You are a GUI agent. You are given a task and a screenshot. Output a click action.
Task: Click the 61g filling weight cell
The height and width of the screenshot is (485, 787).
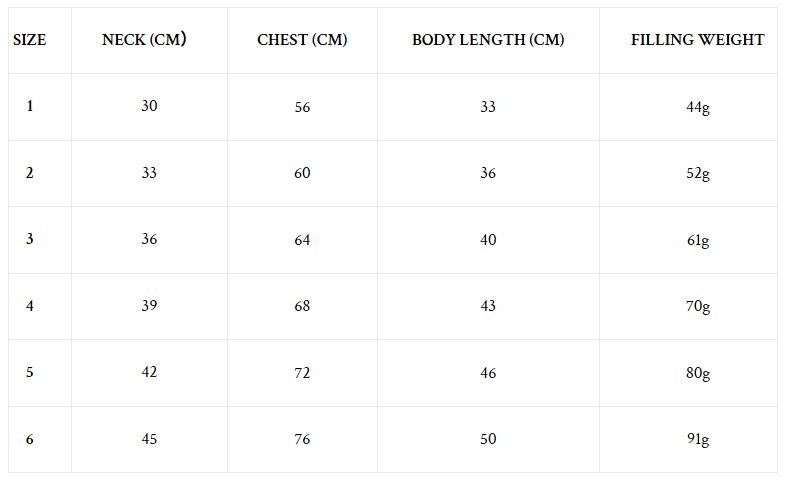[x=698, y=240]
